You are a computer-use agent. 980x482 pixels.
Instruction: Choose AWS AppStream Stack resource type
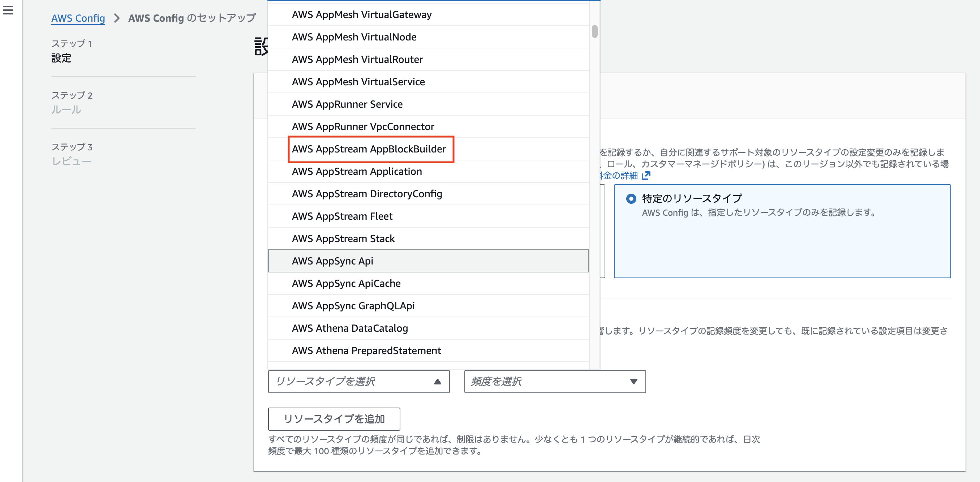343,238
